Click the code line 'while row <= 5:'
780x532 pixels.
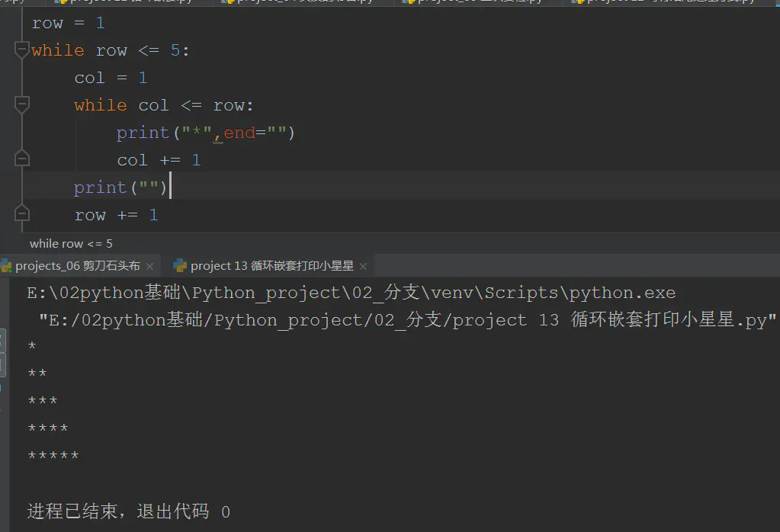coord(111,50)
